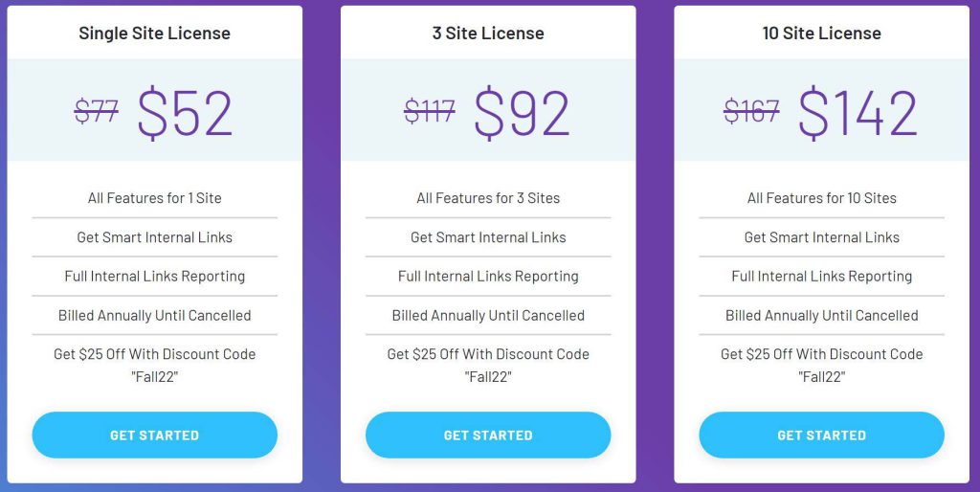Click the $52 discounted price
The height and width of the screenshot is (492, 980).
185,113
